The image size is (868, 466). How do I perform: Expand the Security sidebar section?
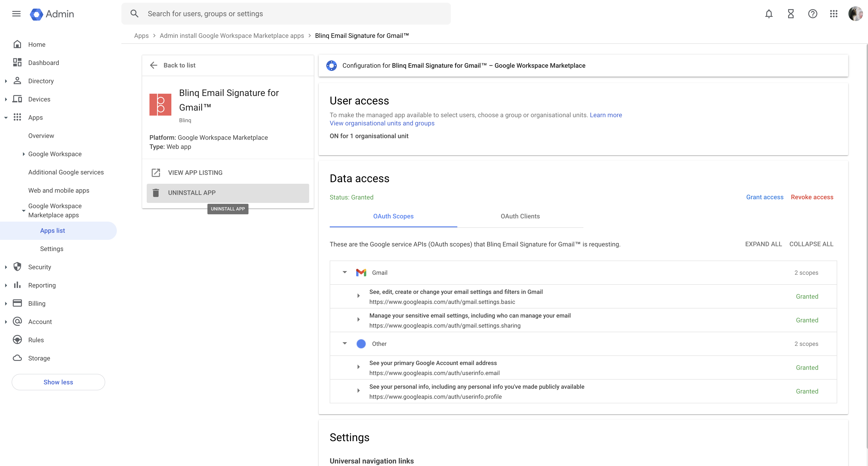pos(6,267)
